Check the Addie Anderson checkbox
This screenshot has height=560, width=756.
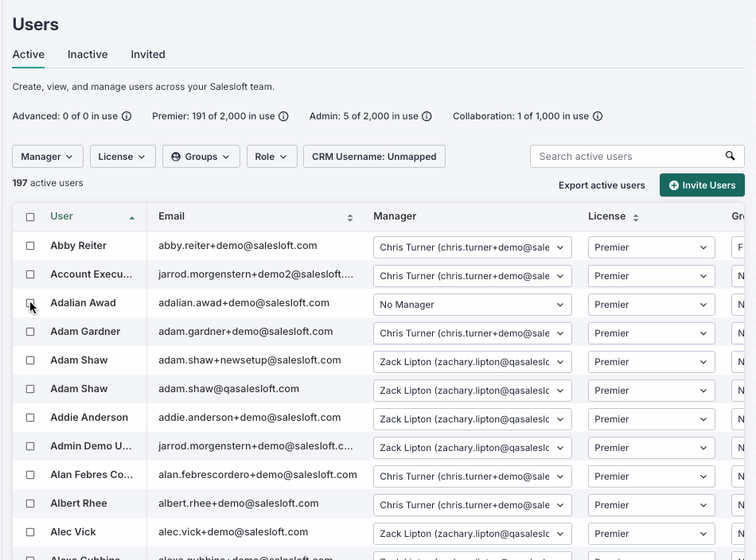pyautogui.click(x=30, y=418)
